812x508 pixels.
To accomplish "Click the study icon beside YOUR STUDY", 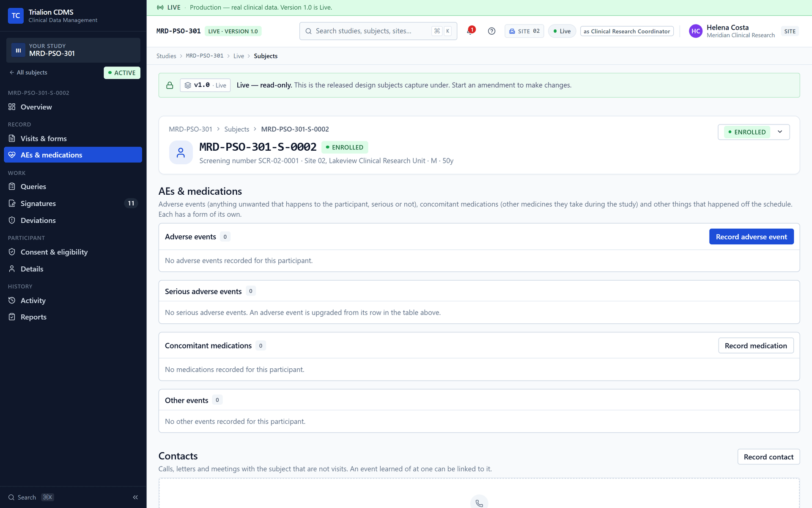I will 18,50.
